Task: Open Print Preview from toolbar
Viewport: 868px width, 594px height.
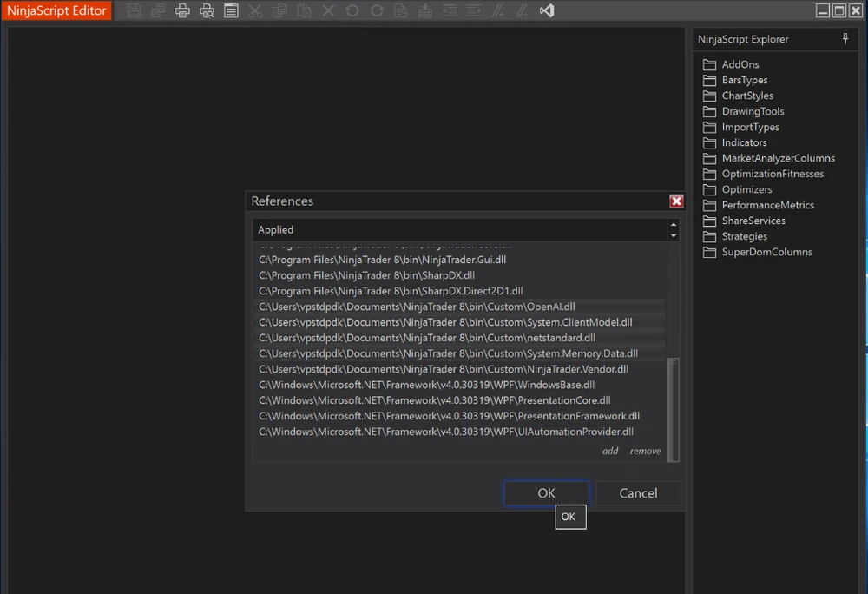Action: (207, 10)
